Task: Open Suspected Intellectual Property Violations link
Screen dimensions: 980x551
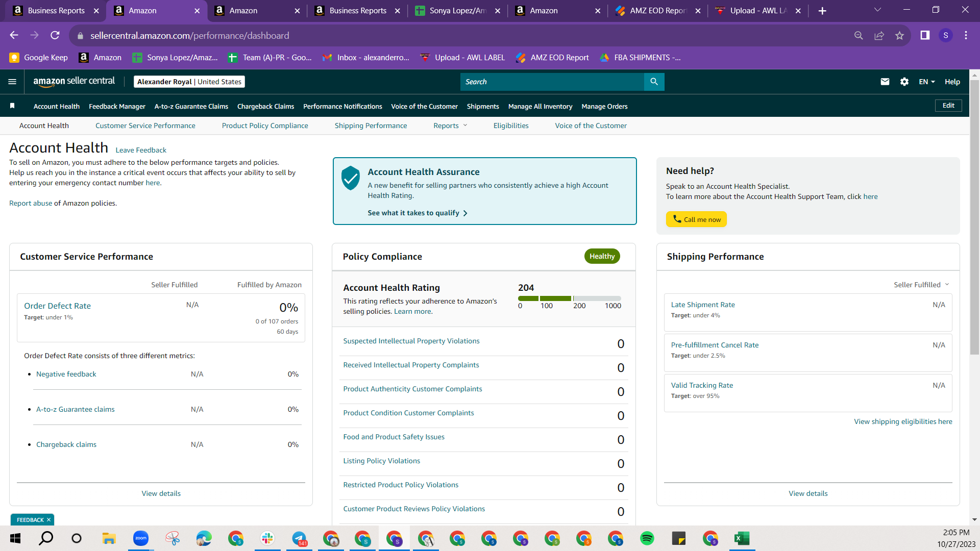Action: 411,341
